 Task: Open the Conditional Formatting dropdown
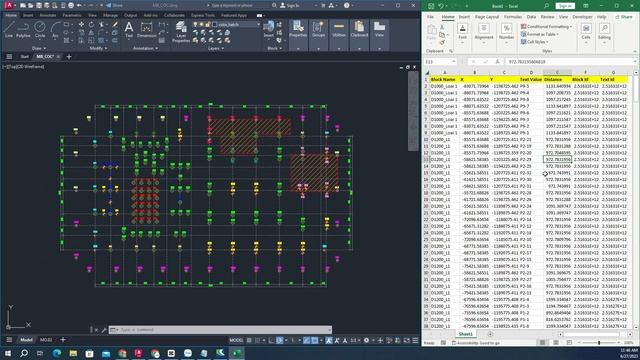click(x=546, y=27)
